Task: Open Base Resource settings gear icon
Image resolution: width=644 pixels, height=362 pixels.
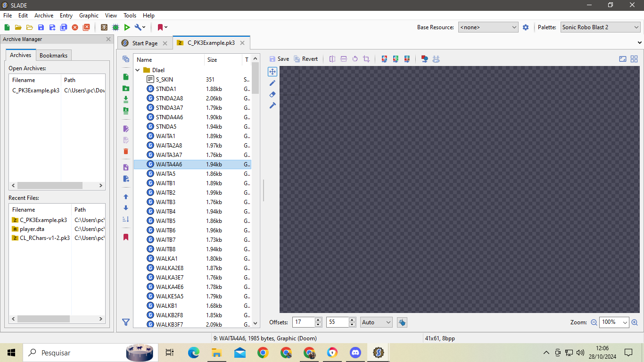Action: click(x=526, y=27)
